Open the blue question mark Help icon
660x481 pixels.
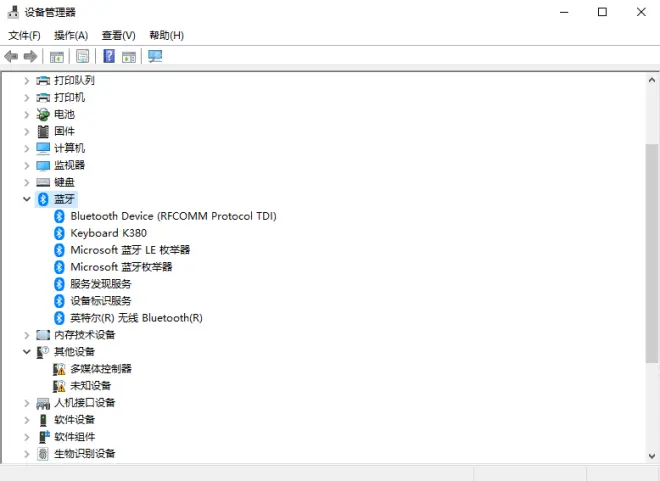pos(109,56)
